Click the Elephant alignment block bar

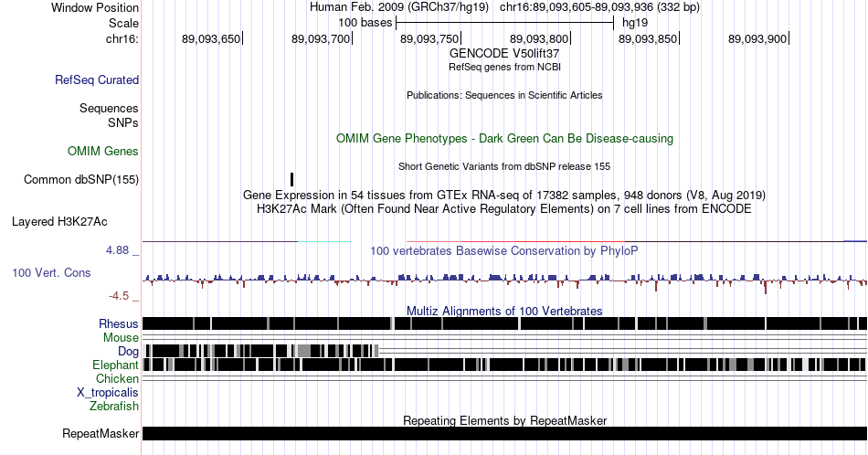click(x=504, y=365)
